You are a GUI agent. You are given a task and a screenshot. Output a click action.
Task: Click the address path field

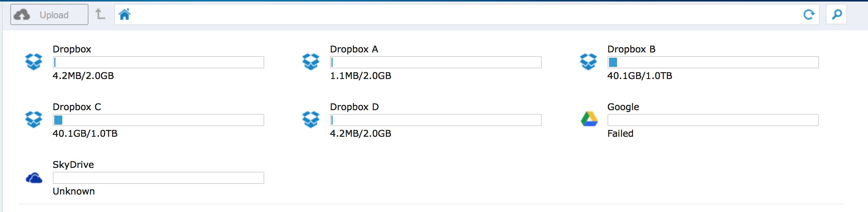point(456,15)
